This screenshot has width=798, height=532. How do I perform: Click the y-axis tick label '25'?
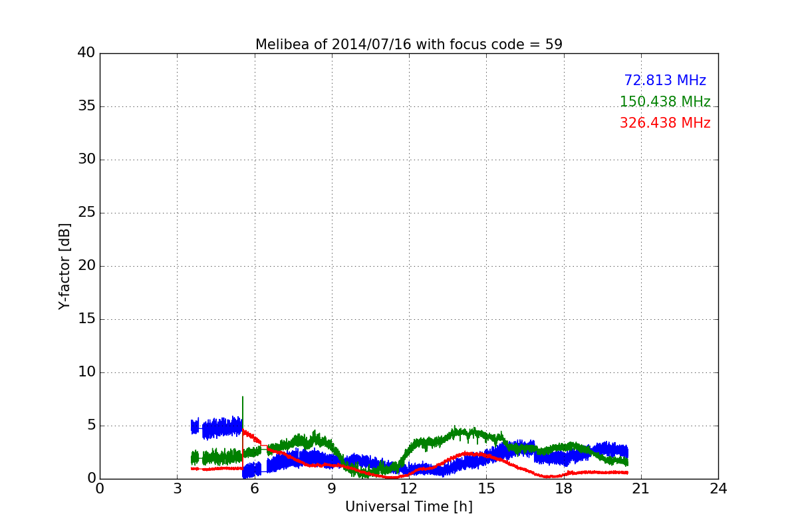click(x=86, y=213)
